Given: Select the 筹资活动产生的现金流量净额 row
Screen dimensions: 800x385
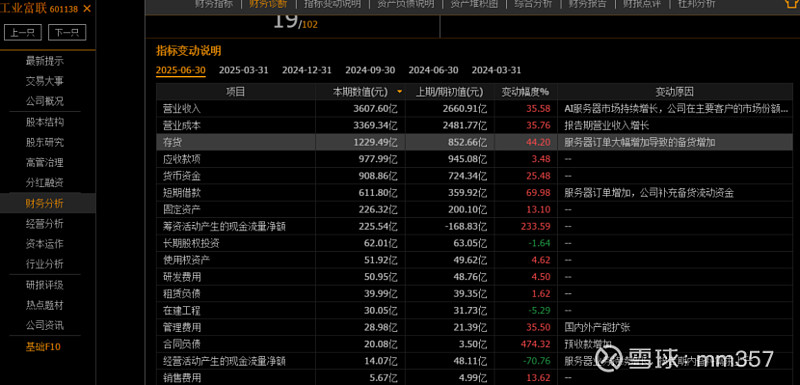Looking at the screenshot, I should click(474, 226).
